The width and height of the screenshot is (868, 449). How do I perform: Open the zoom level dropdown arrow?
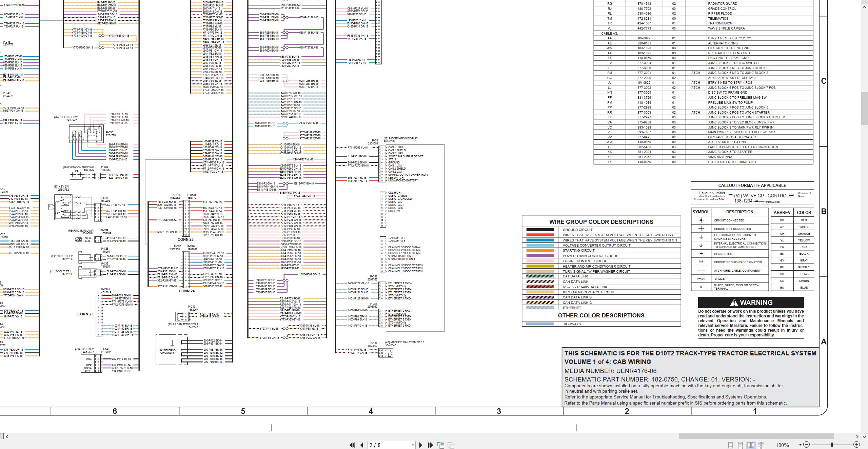pyautogui.click(x=800, y=445)
